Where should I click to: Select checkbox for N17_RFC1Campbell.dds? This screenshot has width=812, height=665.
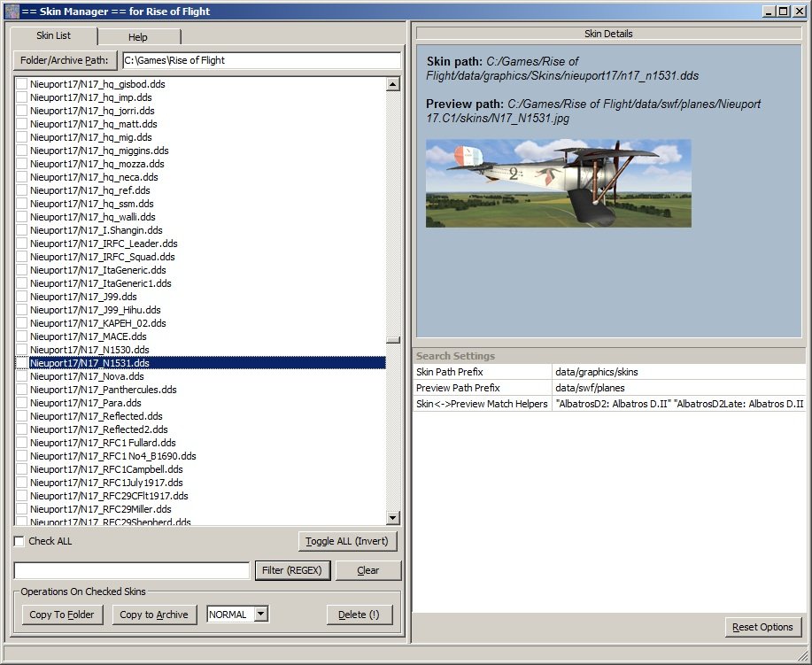22,469
